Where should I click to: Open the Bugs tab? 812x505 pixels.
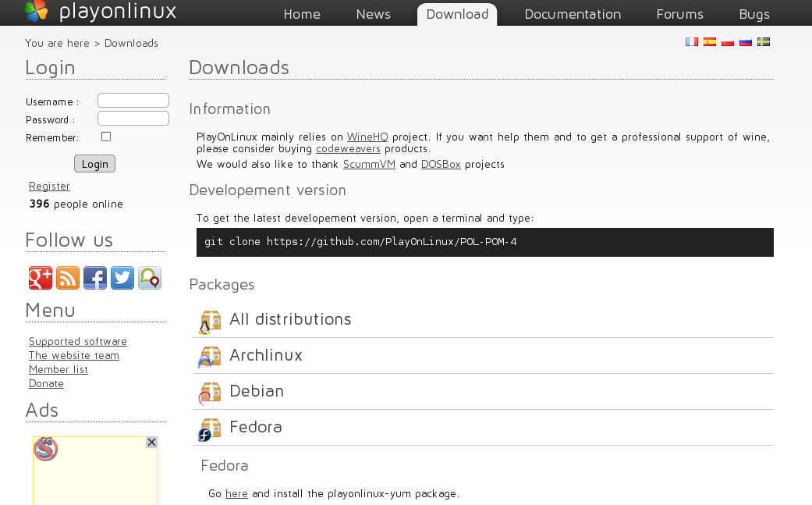pyautogui.click(x=754, y=14)
